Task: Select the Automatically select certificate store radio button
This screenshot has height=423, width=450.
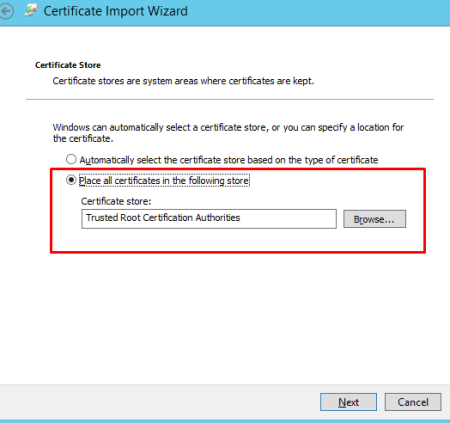Action: pos(71,159)
